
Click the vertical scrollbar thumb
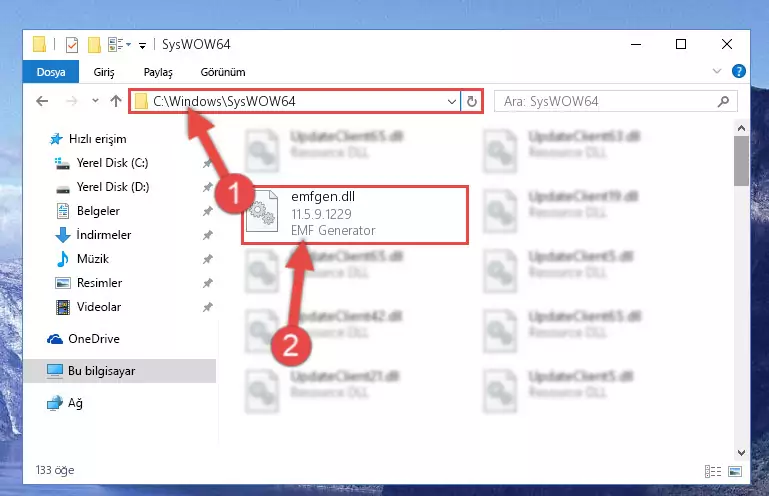[x=741, y=161]
